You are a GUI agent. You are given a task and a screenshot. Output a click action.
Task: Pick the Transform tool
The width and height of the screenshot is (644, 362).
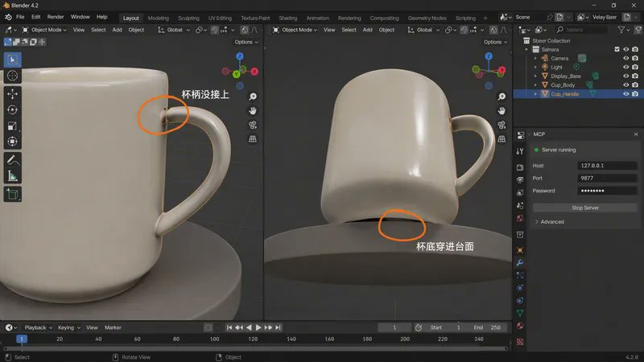click(12, 142)
